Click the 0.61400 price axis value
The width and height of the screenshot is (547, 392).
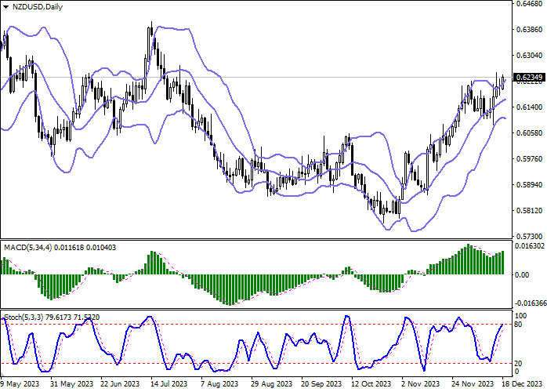[x=529, y=107]
